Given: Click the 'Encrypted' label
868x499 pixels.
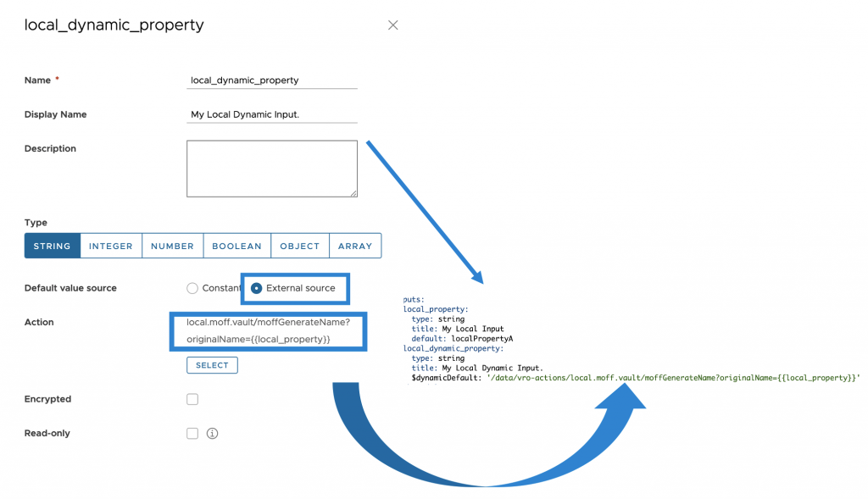Looking at the screenshot, I should point(47,399).
